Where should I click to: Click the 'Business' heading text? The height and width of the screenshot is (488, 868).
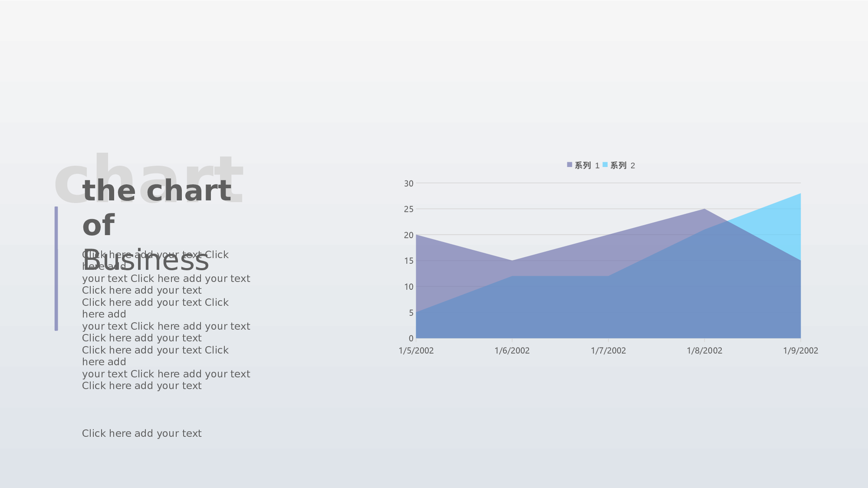[146, 260]
